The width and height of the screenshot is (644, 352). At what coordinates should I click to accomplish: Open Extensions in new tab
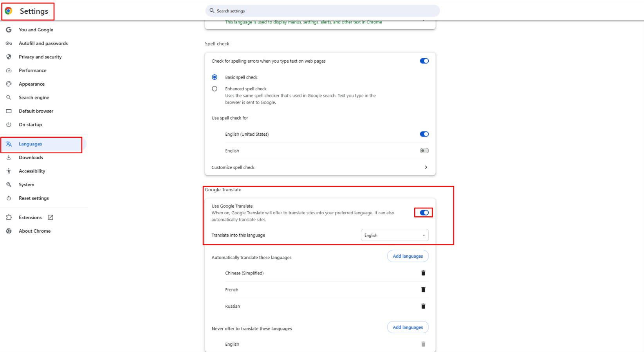click(30, 217)
